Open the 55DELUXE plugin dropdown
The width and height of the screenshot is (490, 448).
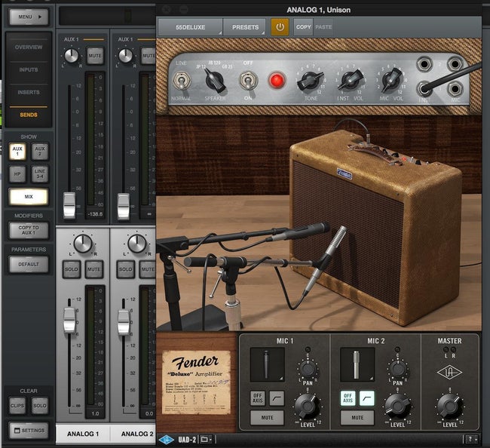tap(190, 27)
